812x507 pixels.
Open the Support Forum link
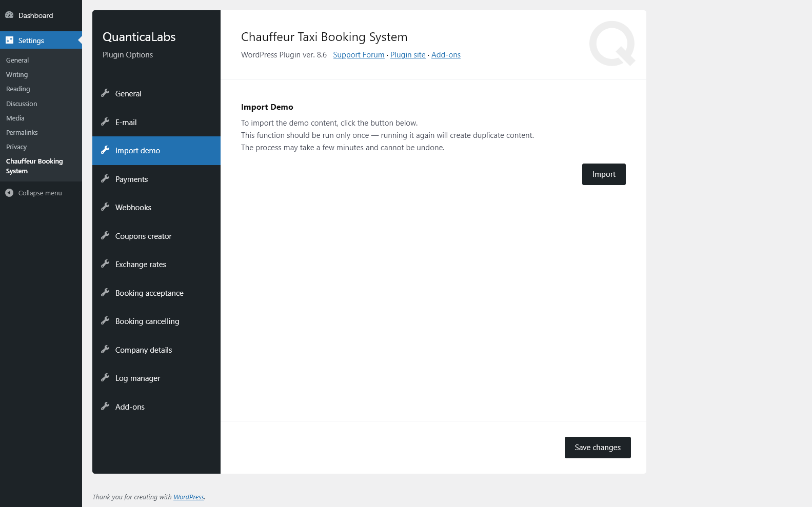359,55
